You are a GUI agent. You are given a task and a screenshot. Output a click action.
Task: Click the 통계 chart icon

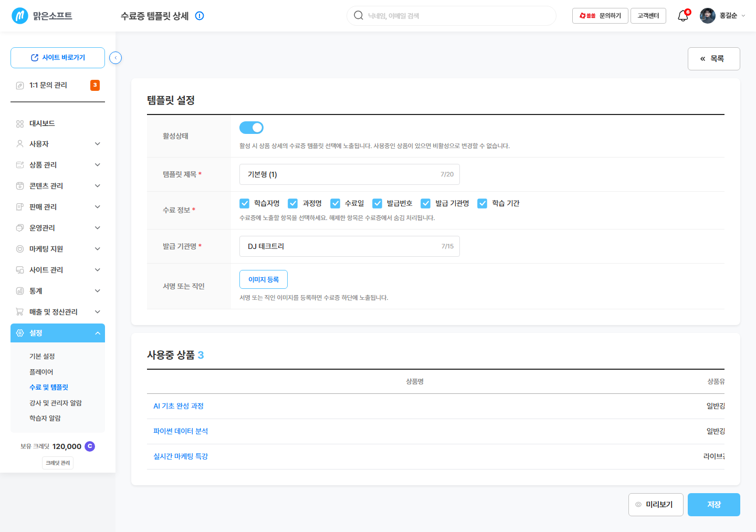[20, 291]
